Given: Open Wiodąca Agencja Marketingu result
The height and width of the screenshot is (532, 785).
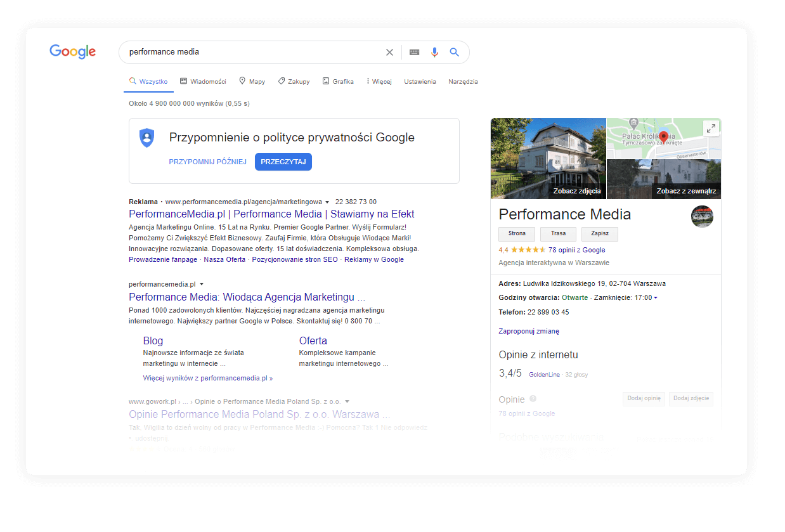Looking at the screenshot, I should [x=247, y=297].
